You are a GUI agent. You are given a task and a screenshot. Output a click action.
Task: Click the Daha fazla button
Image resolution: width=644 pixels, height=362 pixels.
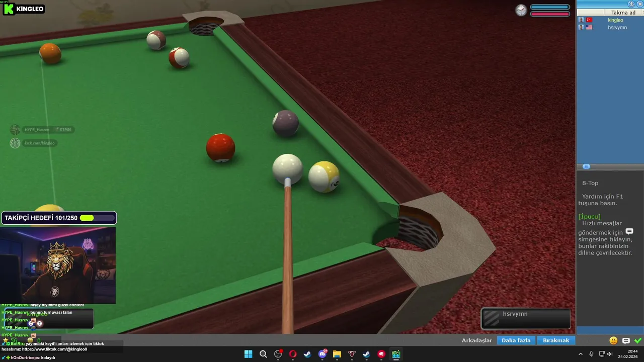[516, 340]
